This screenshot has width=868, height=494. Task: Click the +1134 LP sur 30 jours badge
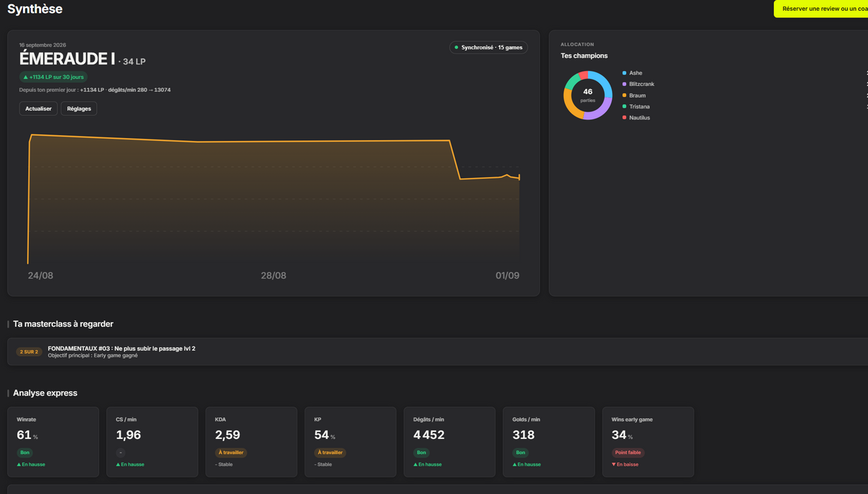tap(53, 77)
